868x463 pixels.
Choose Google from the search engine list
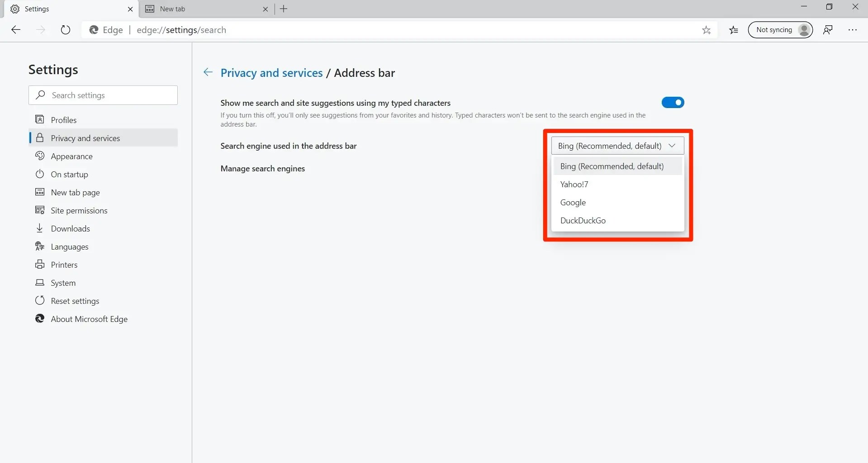click(617, 202)
